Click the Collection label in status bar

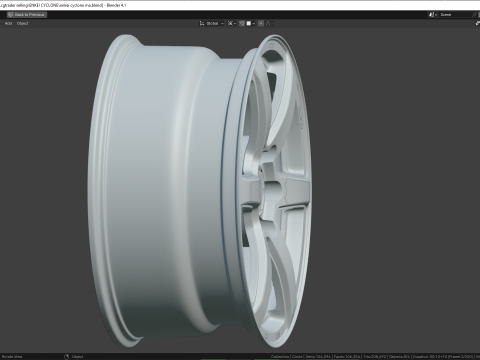tap(280, 357)
